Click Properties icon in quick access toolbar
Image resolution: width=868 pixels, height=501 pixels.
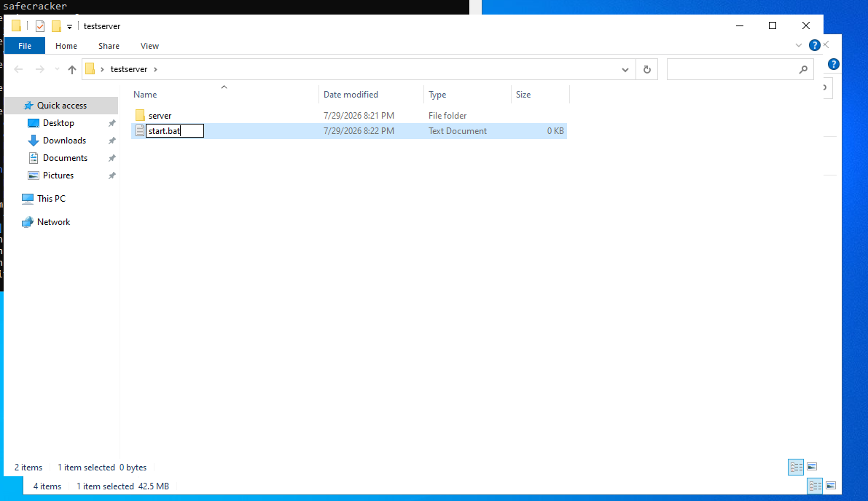tap(40, 26)
